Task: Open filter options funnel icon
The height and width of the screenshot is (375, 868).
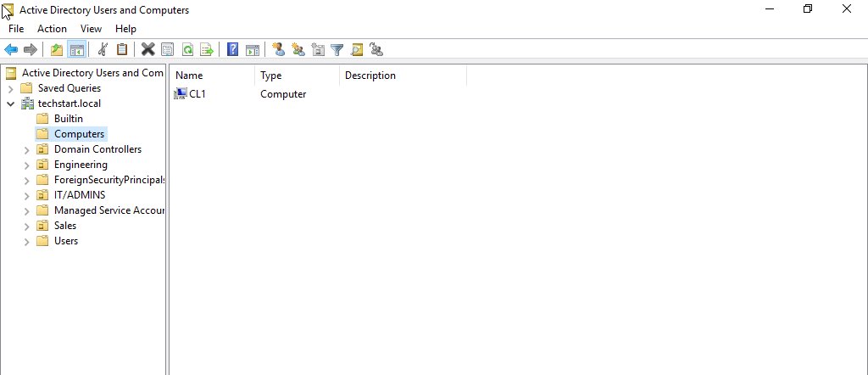Action: click(337, 50)
